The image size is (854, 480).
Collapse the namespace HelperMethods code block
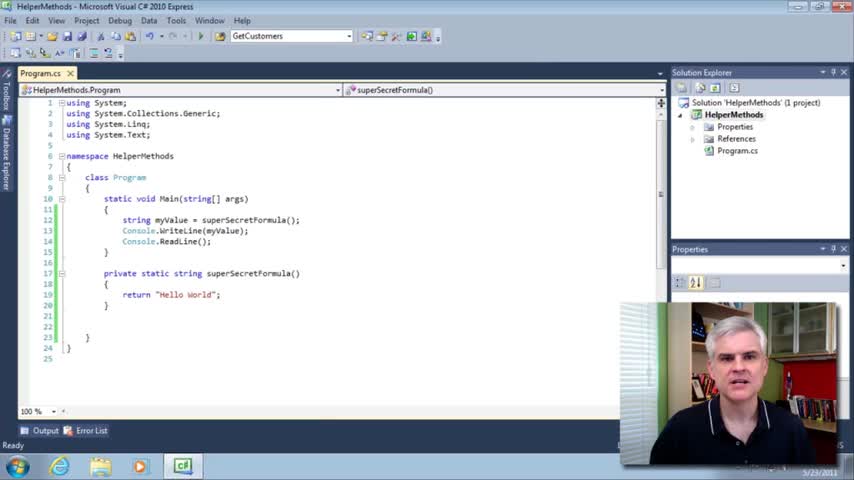[62, 156]
